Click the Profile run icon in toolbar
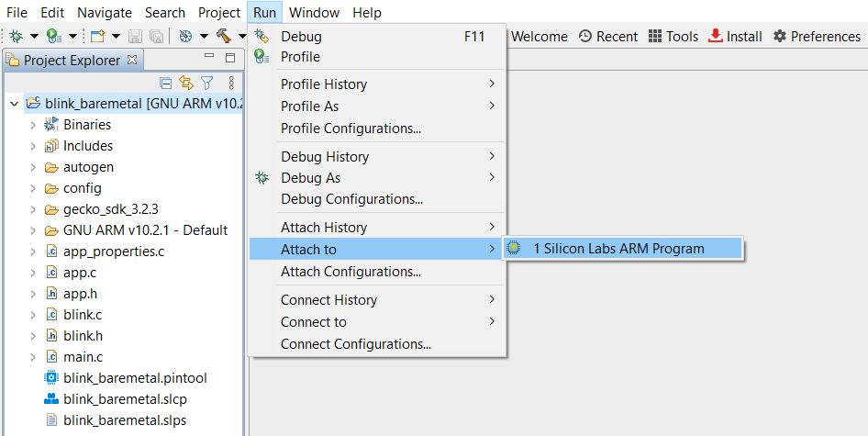Image resolution: width=868 pixels, height=436 pixels. 54,37
